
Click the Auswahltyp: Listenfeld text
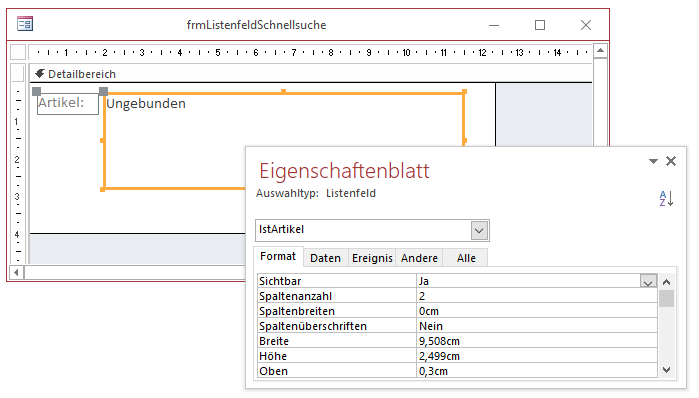316,193
